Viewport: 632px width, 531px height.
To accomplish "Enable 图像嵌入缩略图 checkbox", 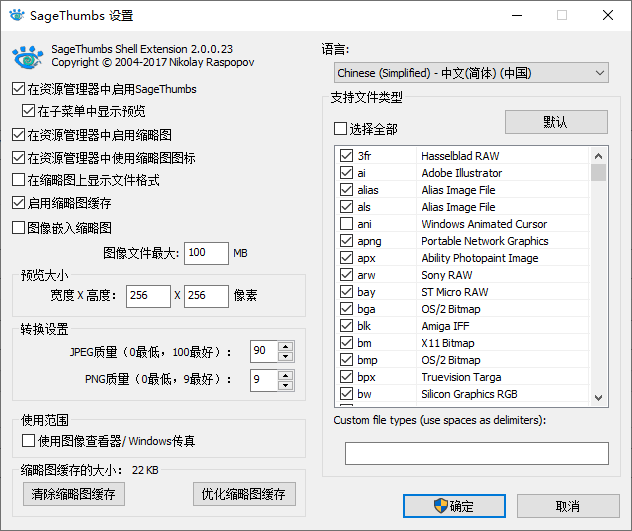I will [x=19, y=227].
